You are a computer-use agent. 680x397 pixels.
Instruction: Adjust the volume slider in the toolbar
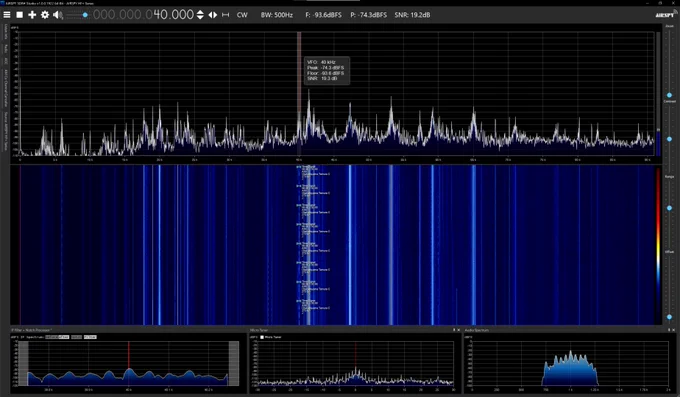pos(77,15)
